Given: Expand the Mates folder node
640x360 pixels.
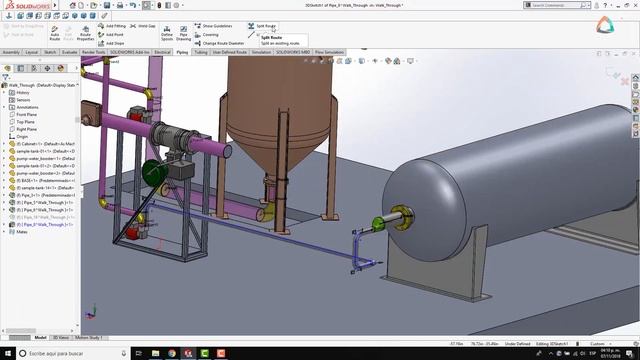Looking at the screenshot, I should [x=4, y=232].
